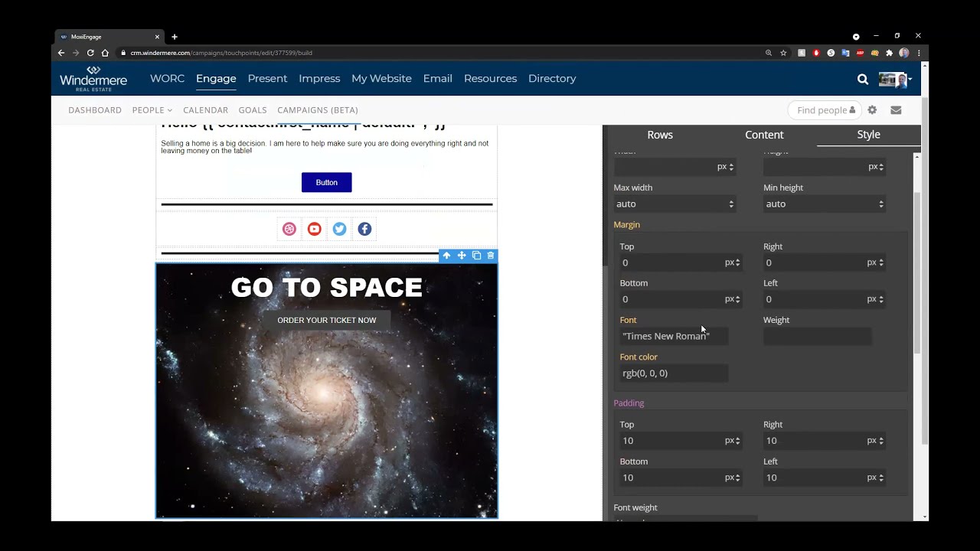
Task: Click the red hand extension icon
Action: click(816, 53)
